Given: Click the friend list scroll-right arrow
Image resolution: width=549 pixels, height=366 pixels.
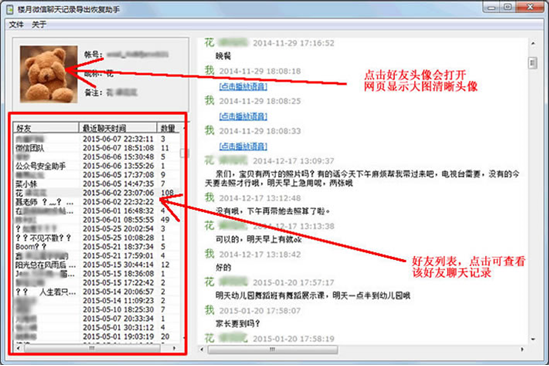Looking at the screenshot, I should (x=174, y=348).
